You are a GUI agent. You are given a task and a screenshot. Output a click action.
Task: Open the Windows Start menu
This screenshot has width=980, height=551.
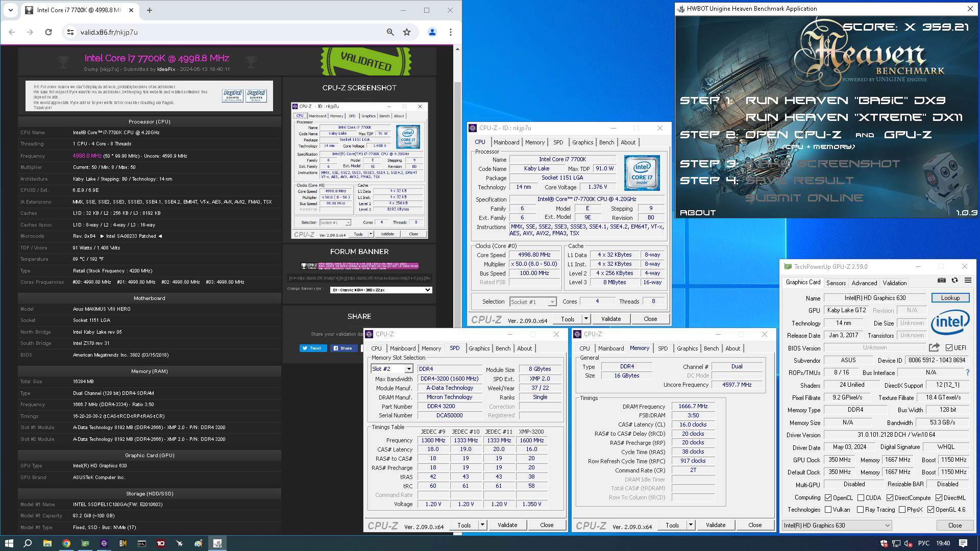[9, 543]
